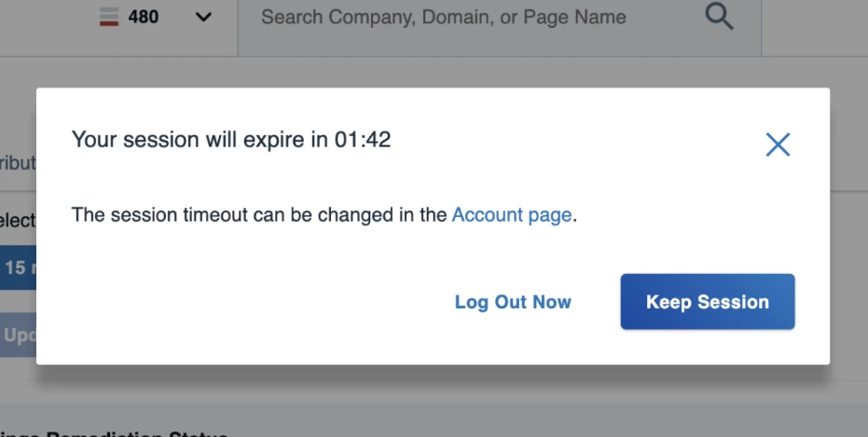Viewport: 868px width, 437px height.
Task: Expand the chevron dropdown next to 480
Action: 204,18
